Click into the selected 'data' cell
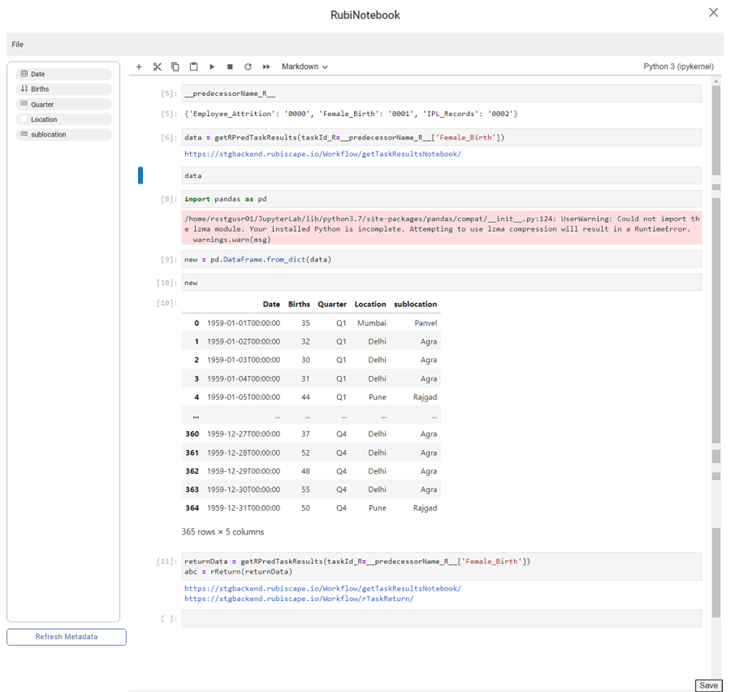This screenshot has height=692, width=731. click(441, 176)
